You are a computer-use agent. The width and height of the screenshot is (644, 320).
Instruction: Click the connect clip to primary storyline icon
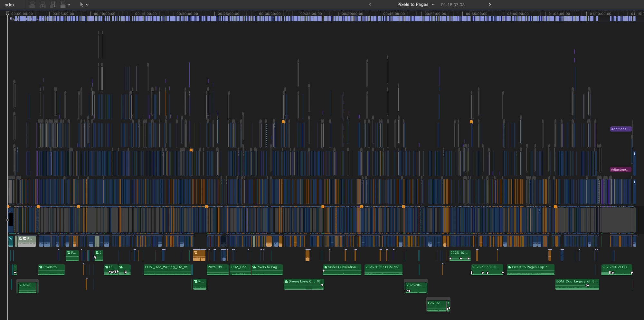tap(32, 5)
